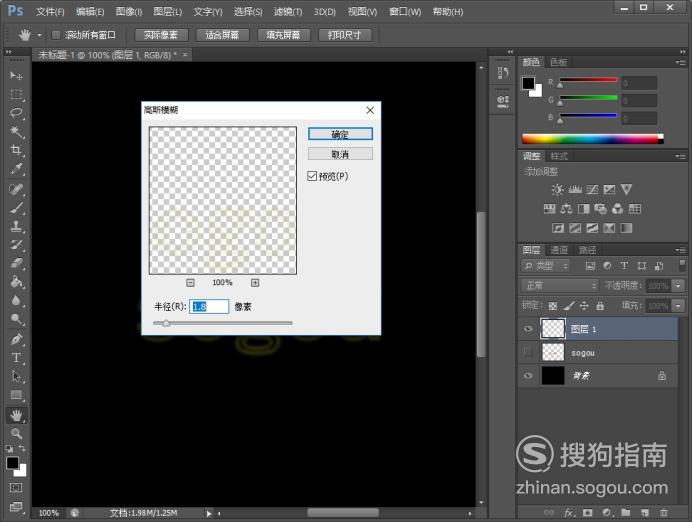The height and width of the screenshot is (522, 692).
Task: Click the delete layer trash icon
Action: [x=663, y=512]
